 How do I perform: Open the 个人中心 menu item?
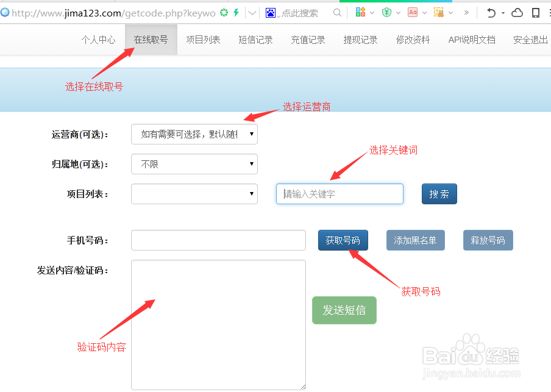98,40
